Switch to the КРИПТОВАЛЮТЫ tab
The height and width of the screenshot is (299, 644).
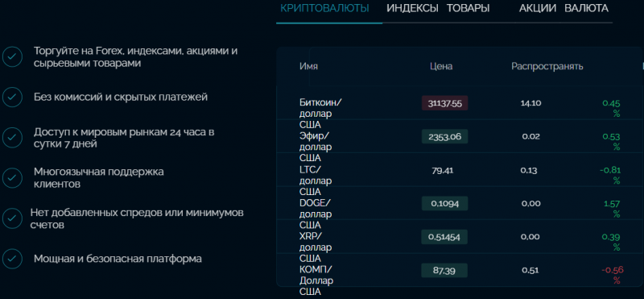(x=324, y=8)
